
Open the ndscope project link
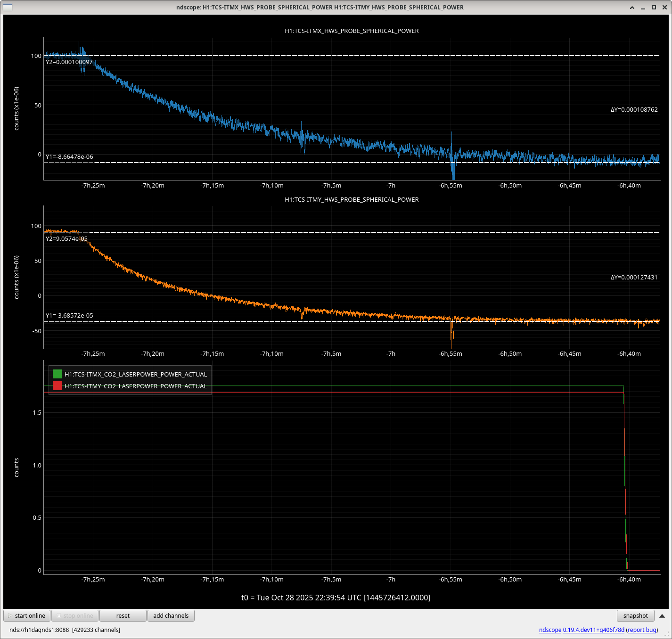click(x=550, y=630)
